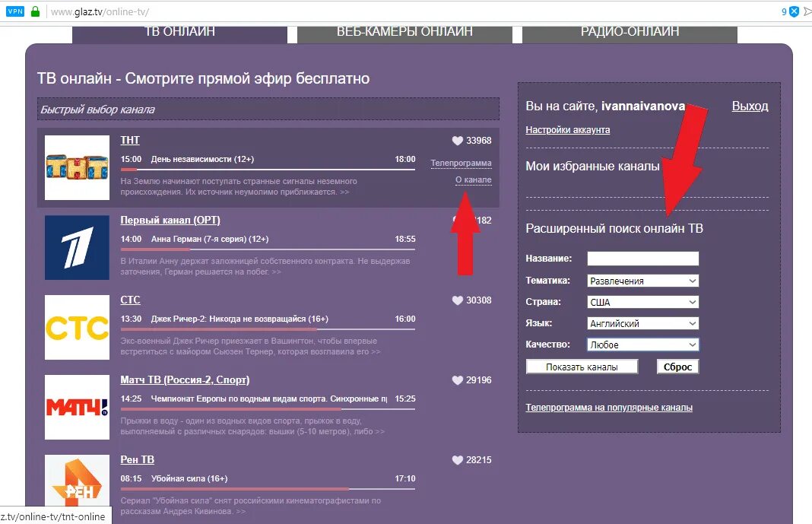Click ТНТ program progress bar
Image resolution: width=812 pixels, height=524 pixels.
268,170
